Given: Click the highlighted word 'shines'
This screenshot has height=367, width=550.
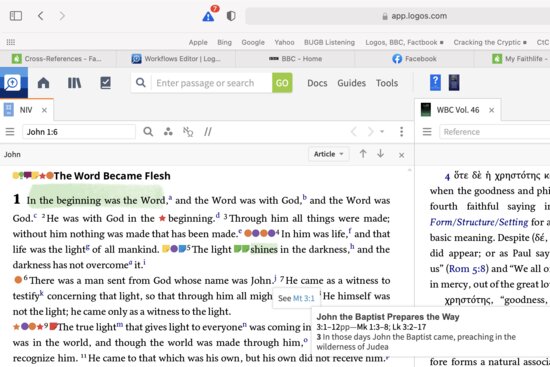Looking at the screenshot, I should (x=264, y=249).
